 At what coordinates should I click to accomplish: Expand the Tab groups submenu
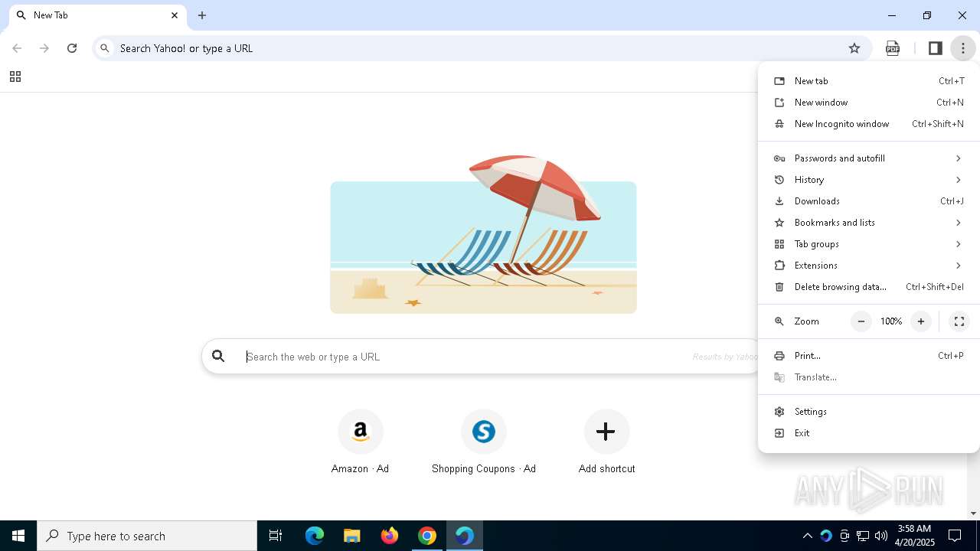[869, 244]
